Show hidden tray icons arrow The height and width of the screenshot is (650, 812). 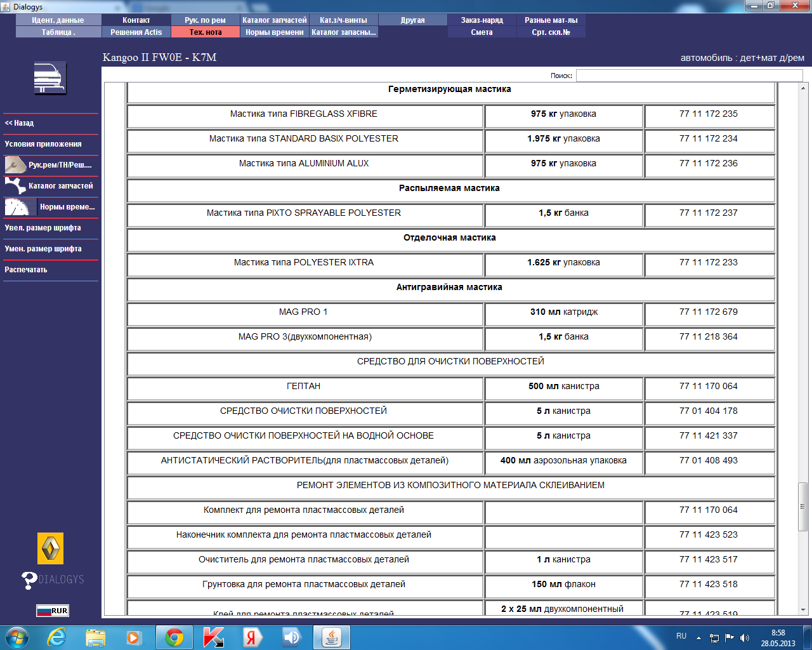tap(698, 638)
